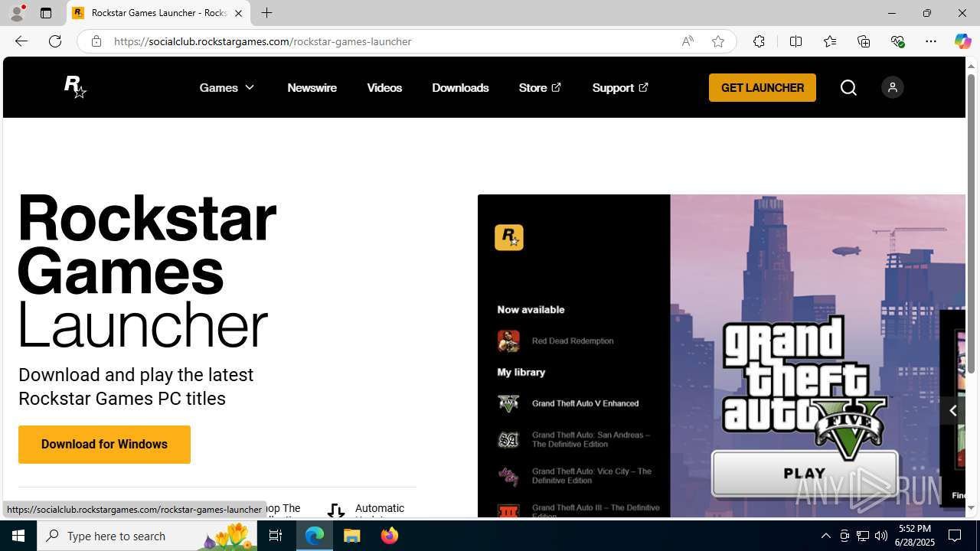Open Edge Settings and more menu
This screenshot has width=980, height=551.
pyautogui.click(x=931, y=41)
